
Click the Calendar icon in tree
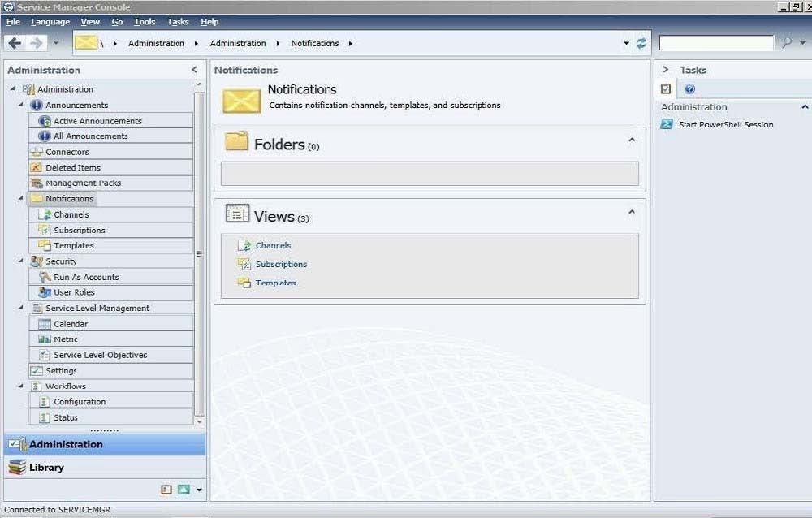pos(45,324)
